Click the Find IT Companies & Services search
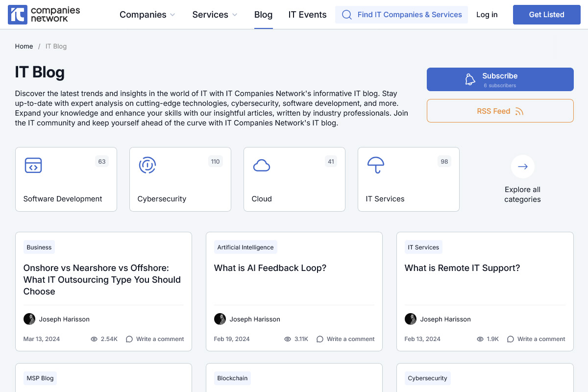Screen dimensions: 588x392 tap(401, 15)
